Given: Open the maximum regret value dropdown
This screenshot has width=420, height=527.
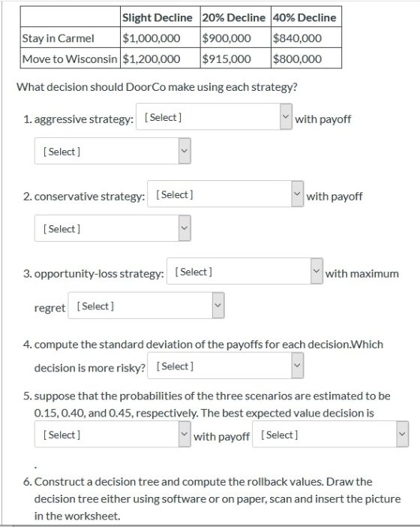Looking at the screenshot, I should point(146,306).
